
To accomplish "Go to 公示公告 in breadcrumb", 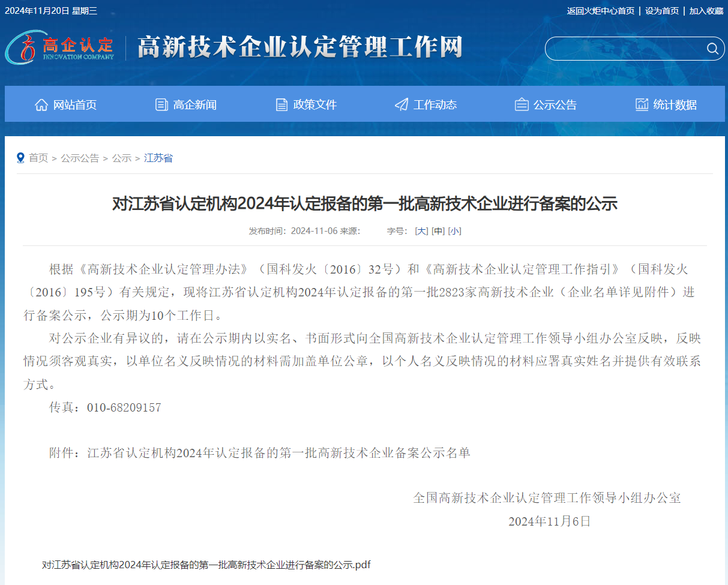I will [80, 158].
